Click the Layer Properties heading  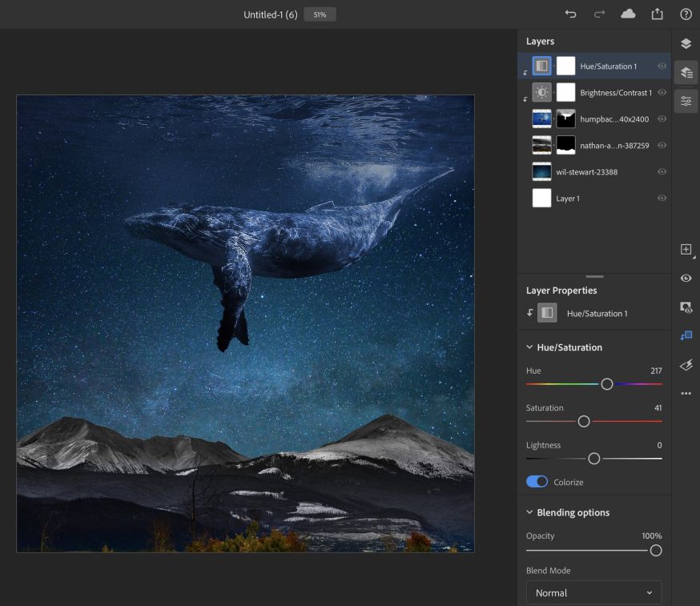click(561, 290)
